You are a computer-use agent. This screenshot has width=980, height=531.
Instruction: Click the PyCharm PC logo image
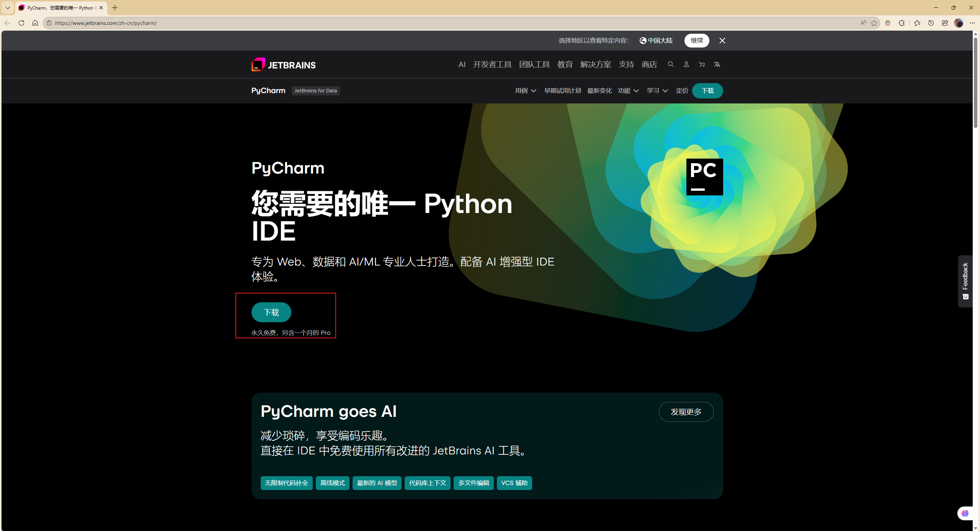pos(704,177)
